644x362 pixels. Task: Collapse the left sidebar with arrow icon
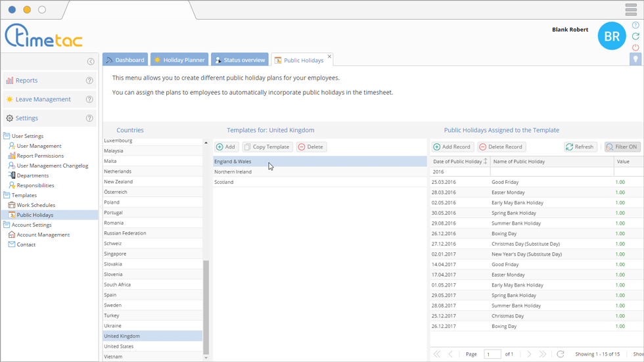(91, 62)
